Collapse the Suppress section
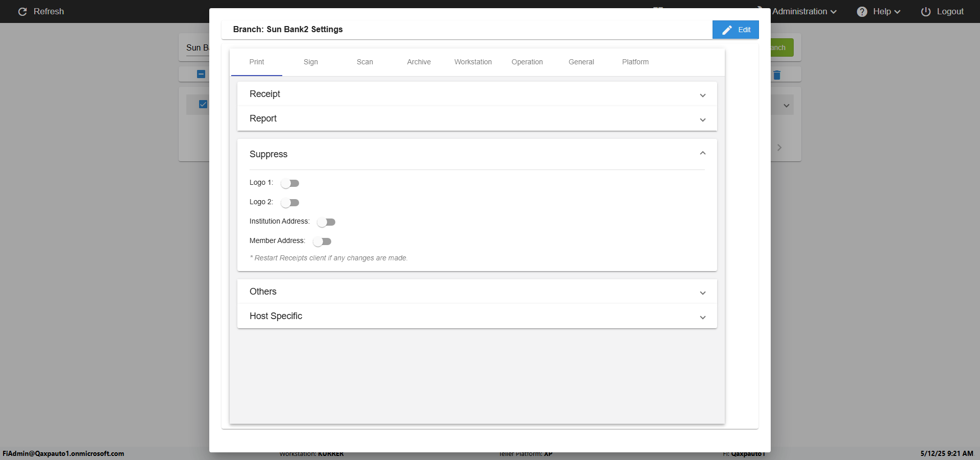980x460 pixels. coord(702,154)
